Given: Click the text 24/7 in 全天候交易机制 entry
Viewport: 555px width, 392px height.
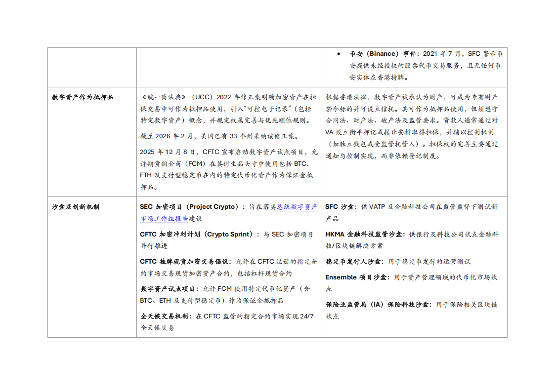Looking at the screenshot, I should 306,316.
